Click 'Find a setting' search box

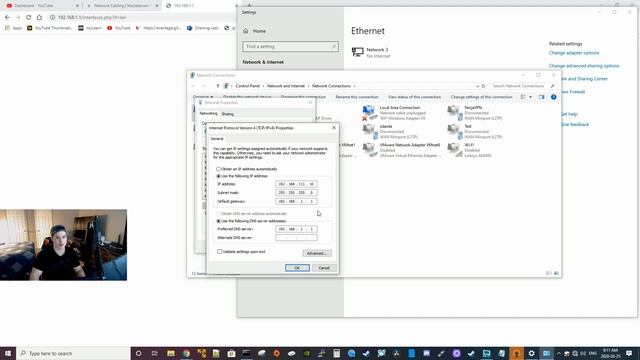click(290, 47)
